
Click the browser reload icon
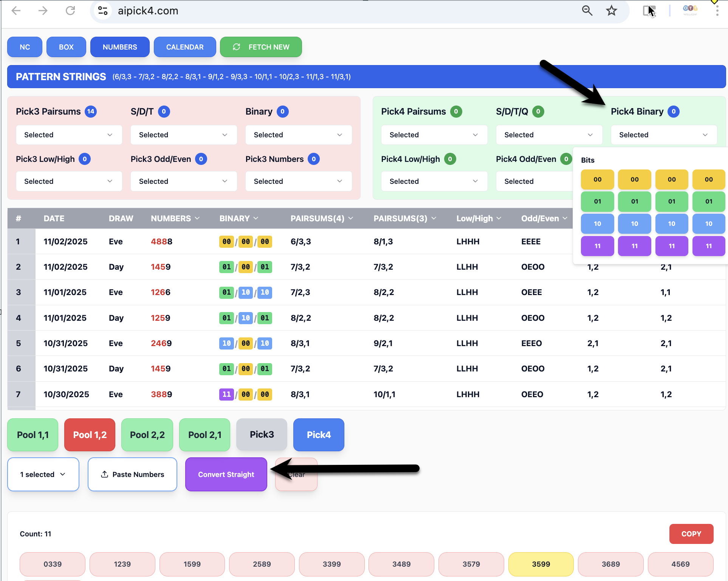coord(70,11)
